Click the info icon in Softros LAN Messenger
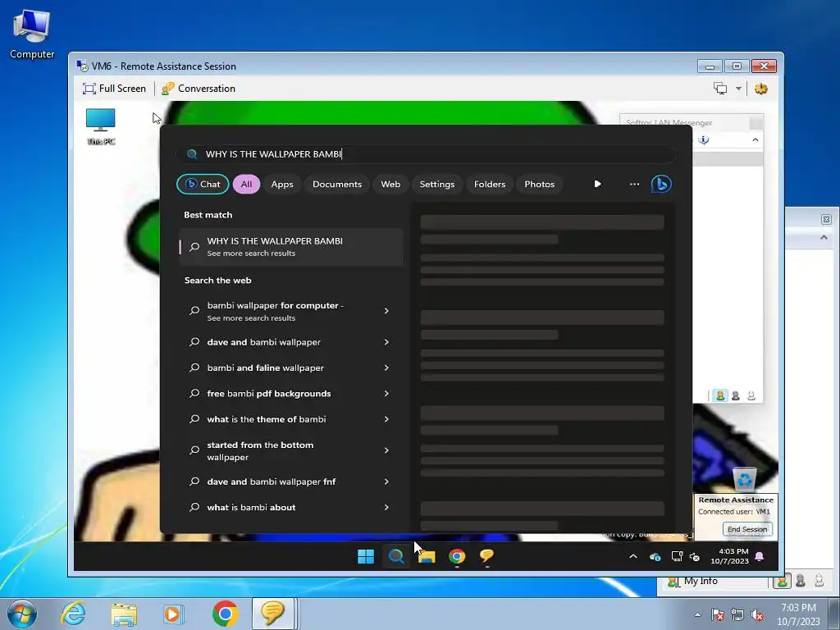Image resolution: width=840 pixels, height=630 pixels. tap(704, 139)
